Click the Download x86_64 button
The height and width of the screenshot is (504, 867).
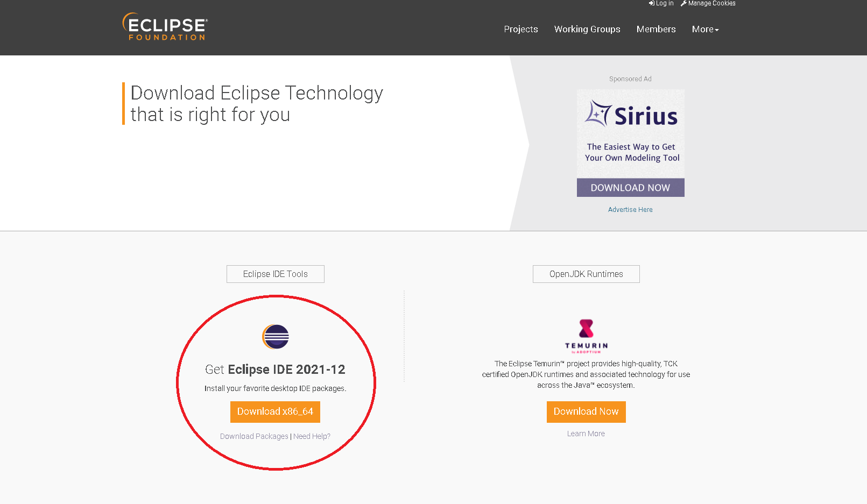[275, 411]
